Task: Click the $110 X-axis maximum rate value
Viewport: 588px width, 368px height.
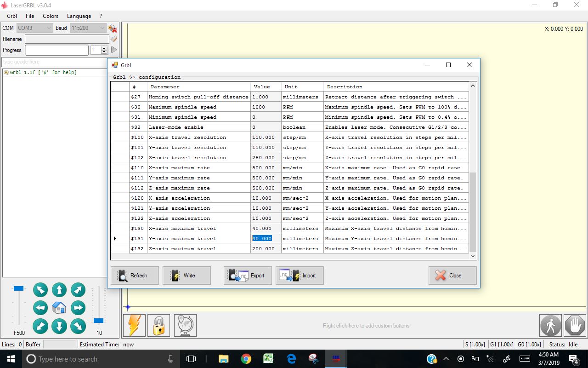Action: click(x=266, y=167)
